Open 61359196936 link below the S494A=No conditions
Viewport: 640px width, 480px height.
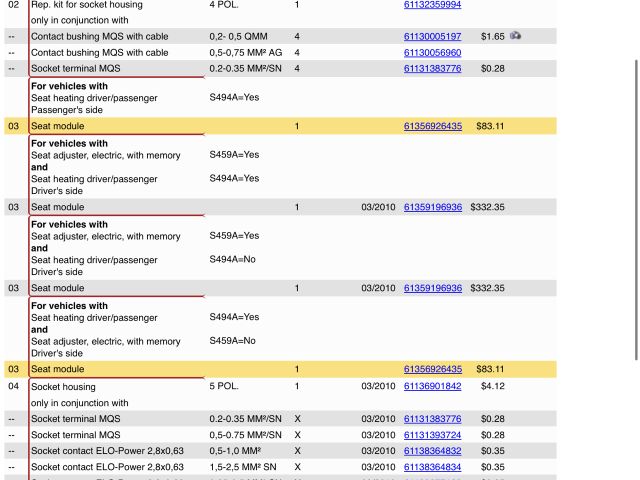click(x=432, y=288)
